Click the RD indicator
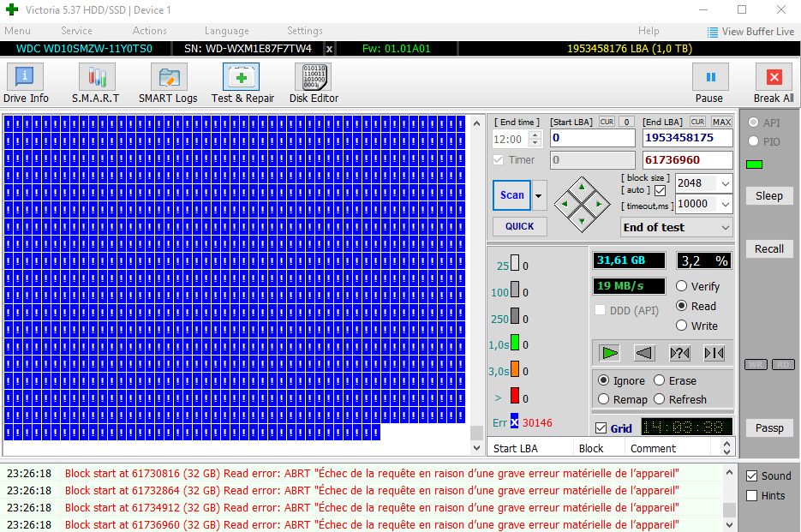This screenshot has width=801, height=532. [x=783, y=364]
